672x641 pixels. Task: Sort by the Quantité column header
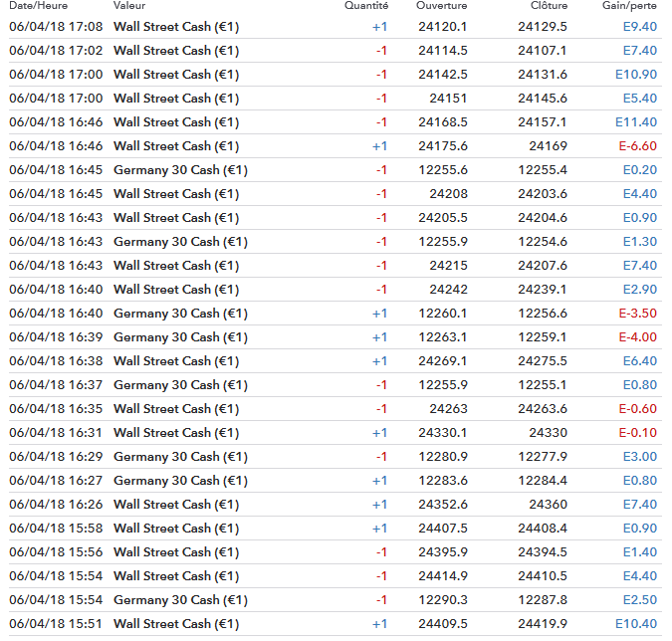point(366,6)
